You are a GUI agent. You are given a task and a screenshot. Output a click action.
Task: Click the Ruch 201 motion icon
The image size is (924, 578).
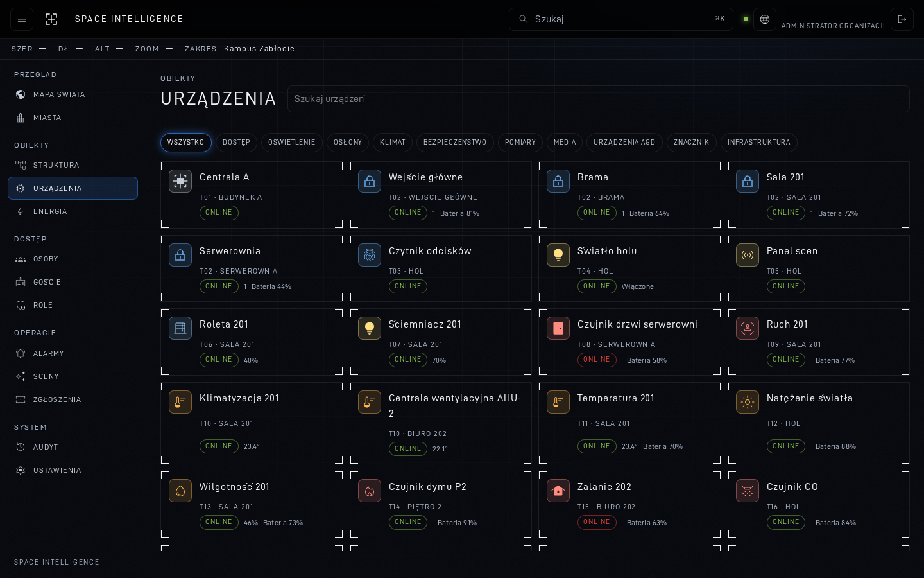[748, 328]
